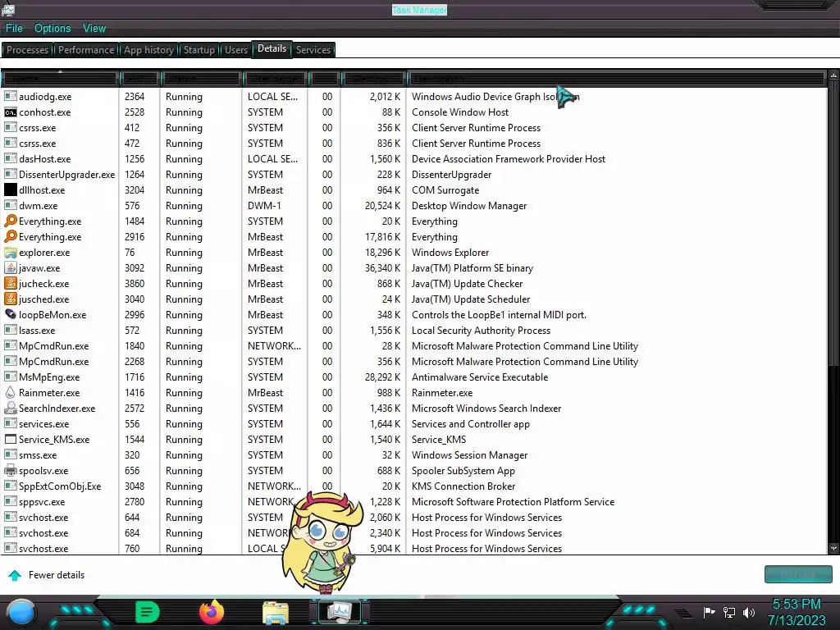
Task: Click the End task button at bottom right
Action: point(798,574)
